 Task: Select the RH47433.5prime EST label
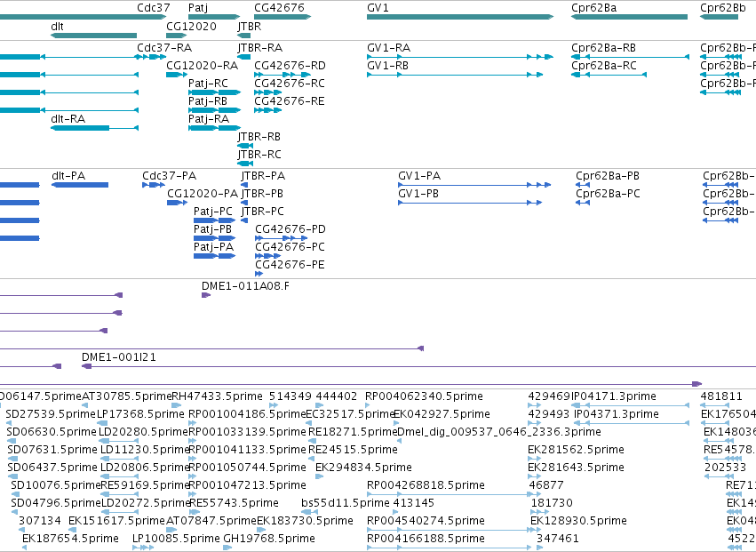[x=218, y=396]
